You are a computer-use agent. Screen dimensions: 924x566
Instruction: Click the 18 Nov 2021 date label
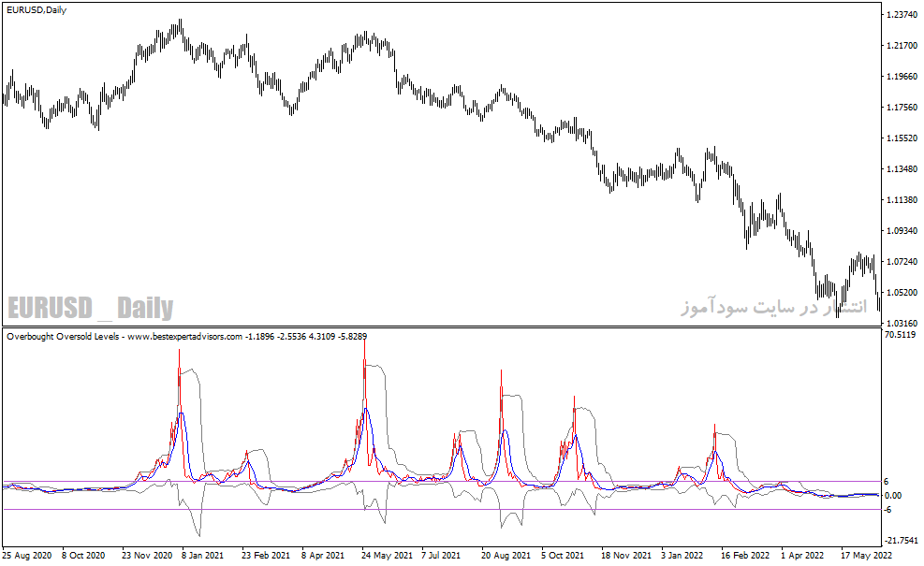[x=625, y=556]
